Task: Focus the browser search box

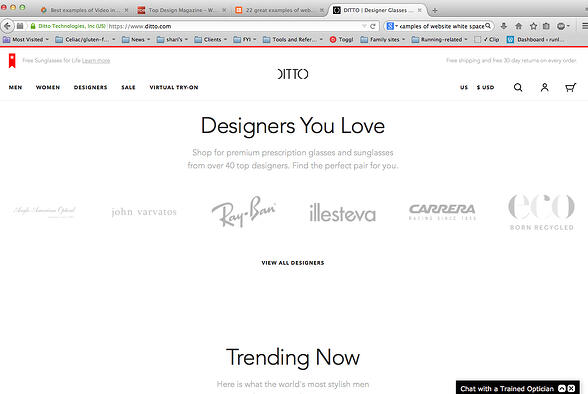Action: [x=442, y=26]
